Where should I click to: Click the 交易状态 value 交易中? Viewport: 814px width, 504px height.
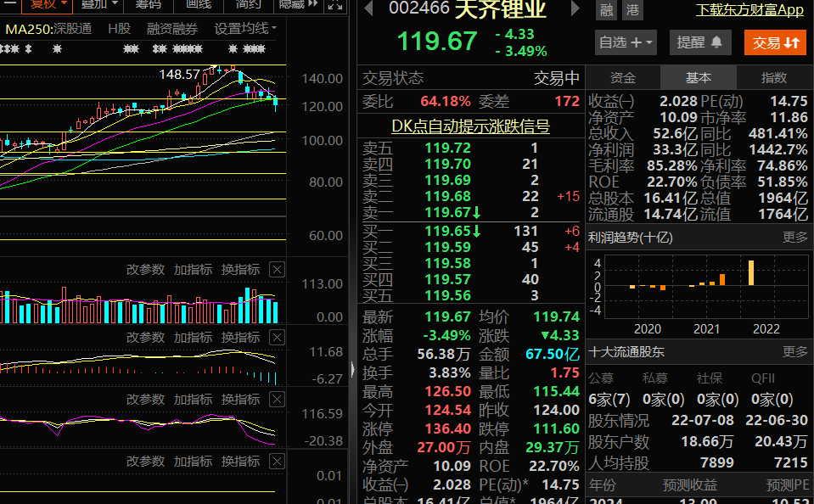tap(557, 78)
